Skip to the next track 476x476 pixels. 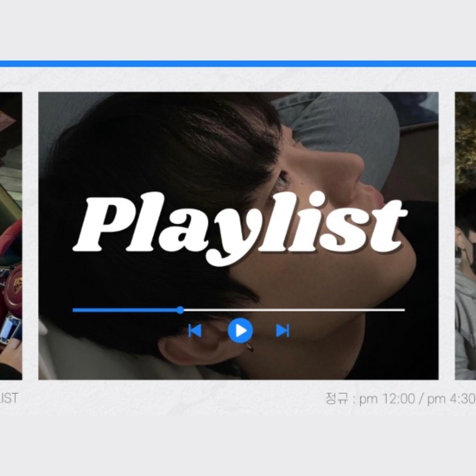click(x=283, y=331)
